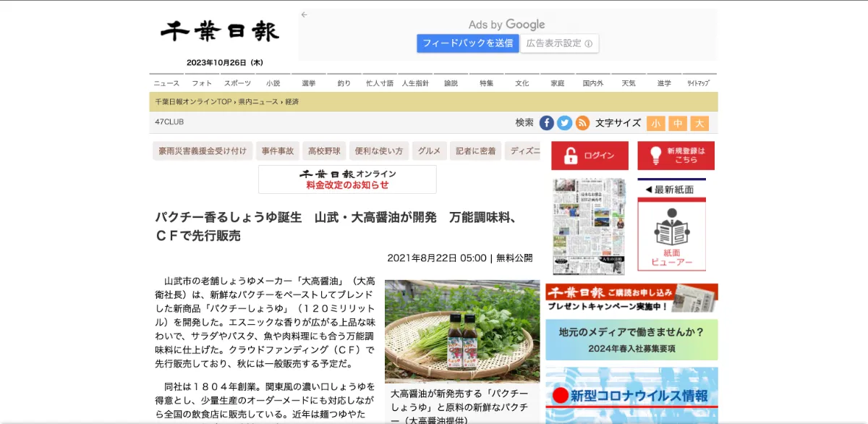Image resolution: width=868 pixels, height=424 pixels.
Task: Open the 特集 menu item
Action: [486, 83]
